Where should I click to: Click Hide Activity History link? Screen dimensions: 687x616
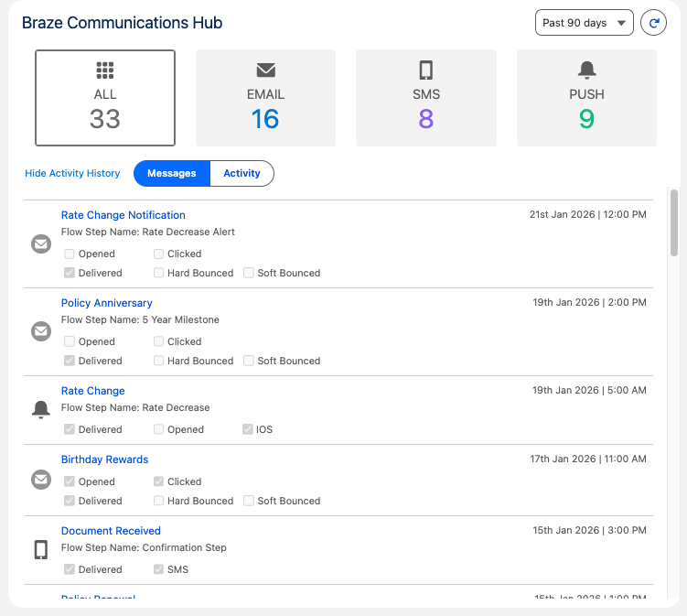(x=72, y=173)
